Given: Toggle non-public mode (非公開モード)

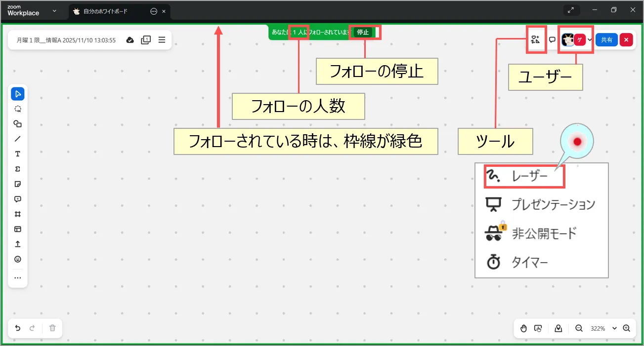Looking at the screenshot, I should (544, 233).
